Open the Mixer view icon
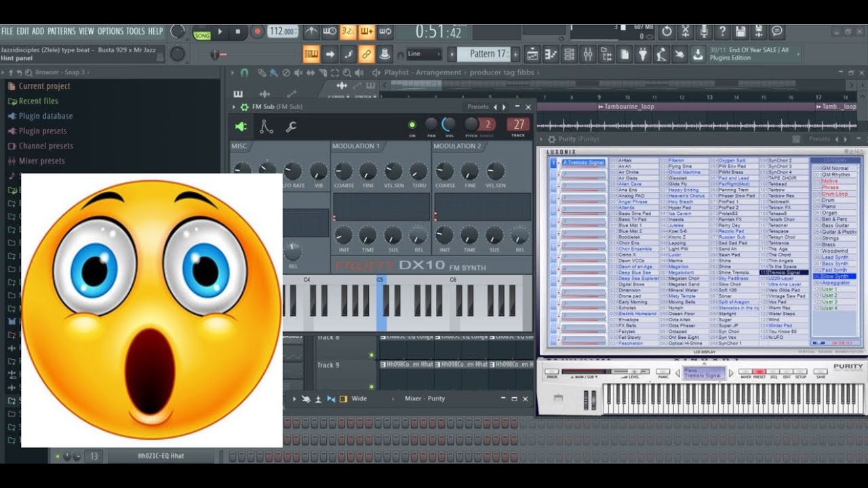 coord(587,54)
